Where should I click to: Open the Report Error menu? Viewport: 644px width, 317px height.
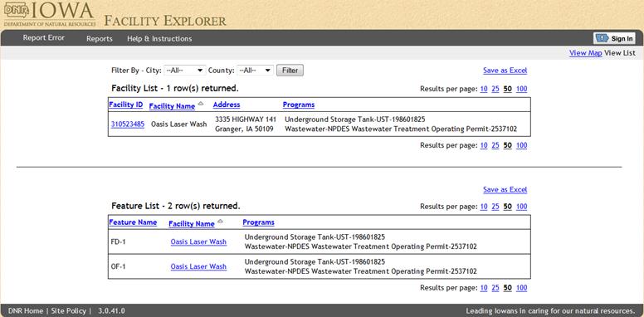tap(43, 38)
